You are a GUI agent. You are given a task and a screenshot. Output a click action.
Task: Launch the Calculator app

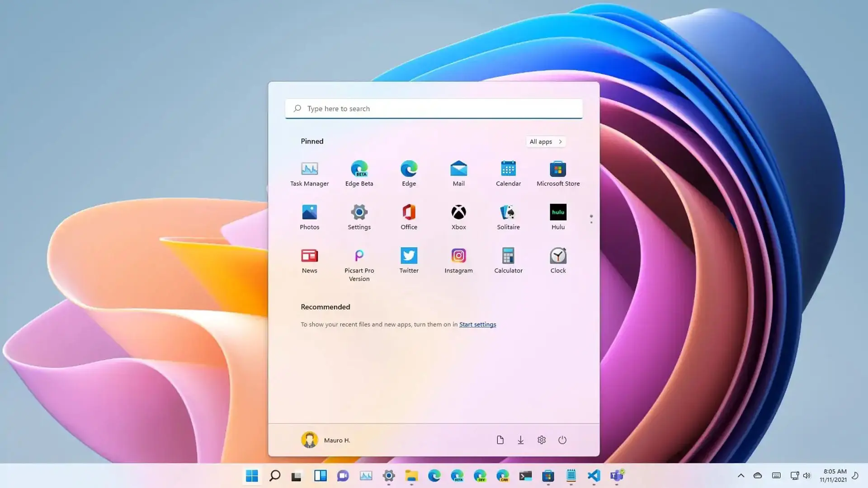pyautogui.click(x=508, y=260)
